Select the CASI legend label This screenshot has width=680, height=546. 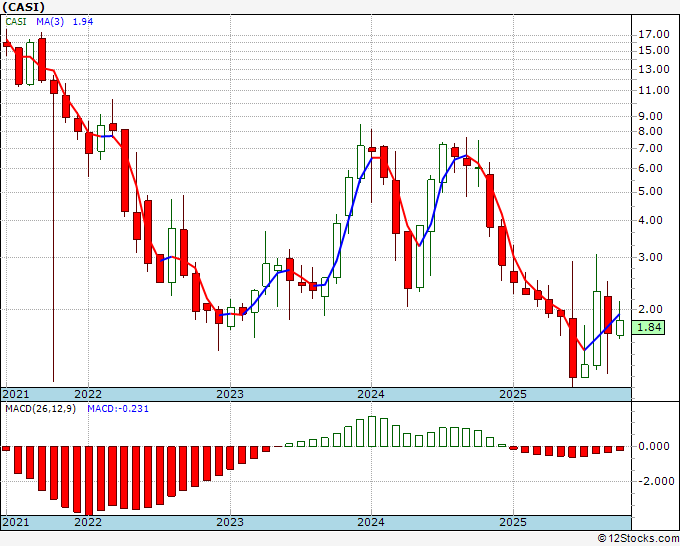(16, 22)
